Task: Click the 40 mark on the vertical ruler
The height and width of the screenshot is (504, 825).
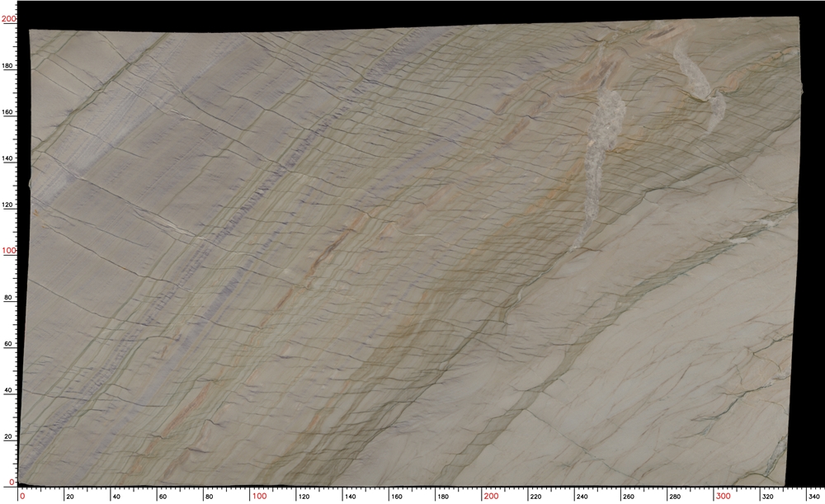Action: point(8,390)
